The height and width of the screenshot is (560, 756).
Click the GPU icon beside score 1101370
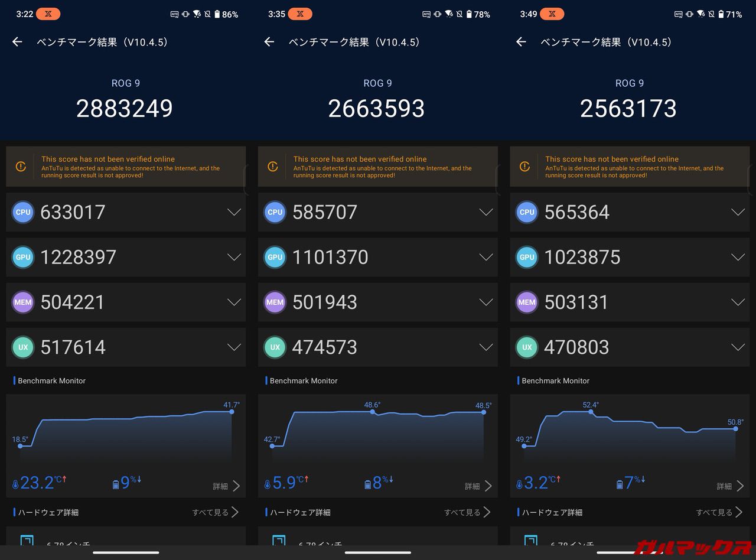coord(275,257)
